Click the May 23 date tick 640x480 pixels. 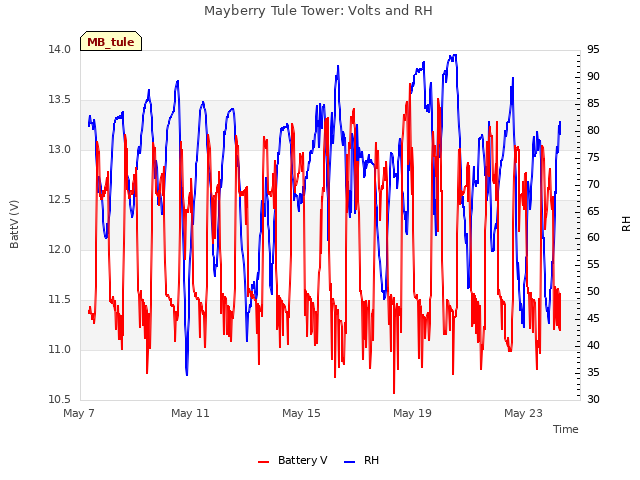[x=523, y=413]
